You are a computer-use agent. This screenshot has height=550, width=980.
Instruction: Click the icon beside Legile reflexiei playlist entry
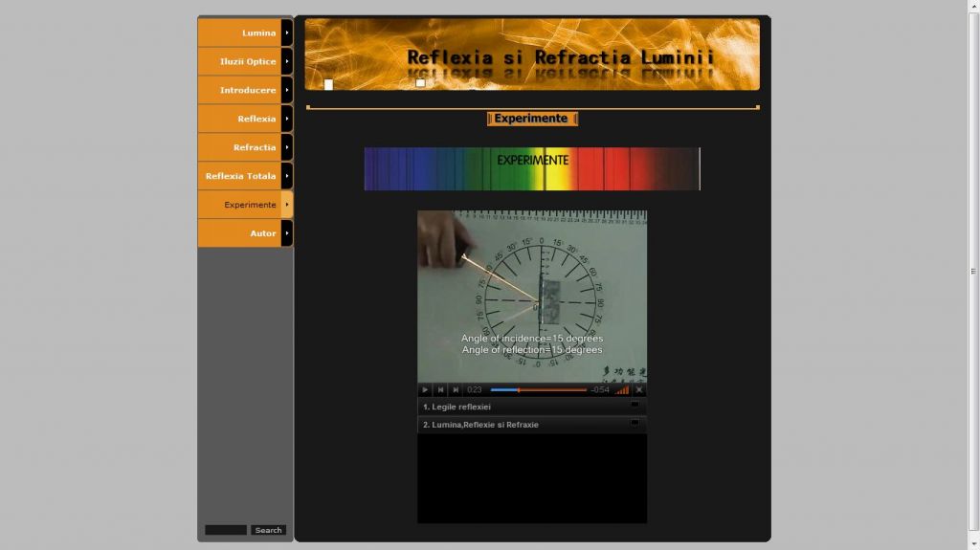(634, 405)
